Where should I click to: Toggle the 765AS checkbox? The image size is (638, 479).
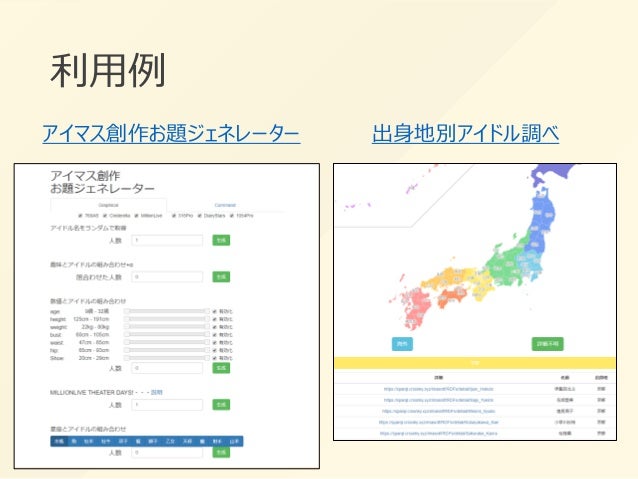[x=80, y=215]
